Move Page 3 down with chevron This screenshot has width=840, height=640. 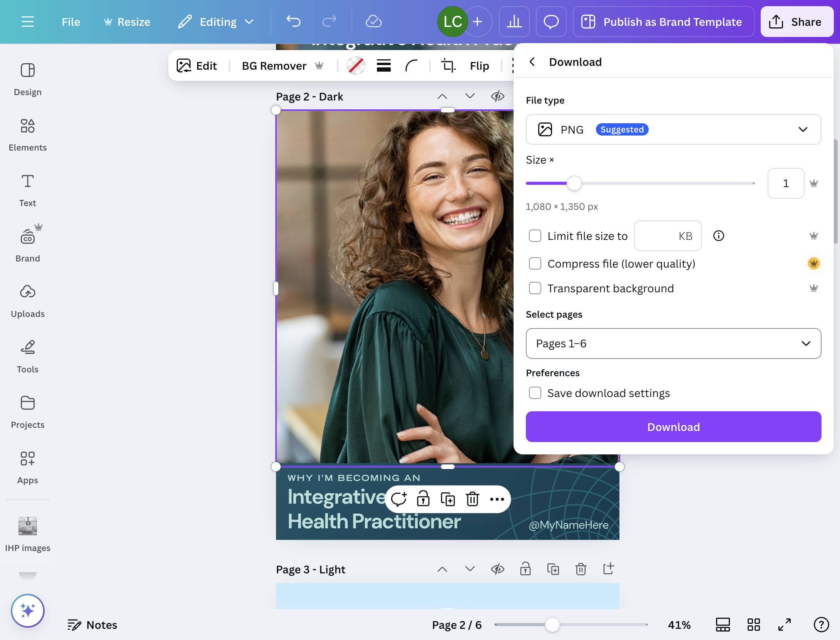coord(470,569)
